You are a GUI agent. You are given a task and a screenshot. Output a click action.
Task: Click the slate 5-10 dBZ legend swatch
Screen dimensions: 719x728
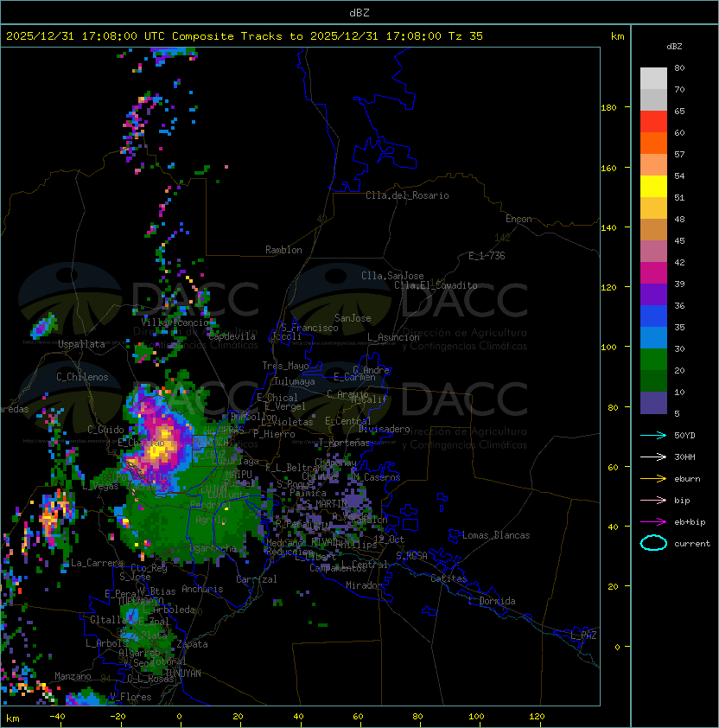653,403
